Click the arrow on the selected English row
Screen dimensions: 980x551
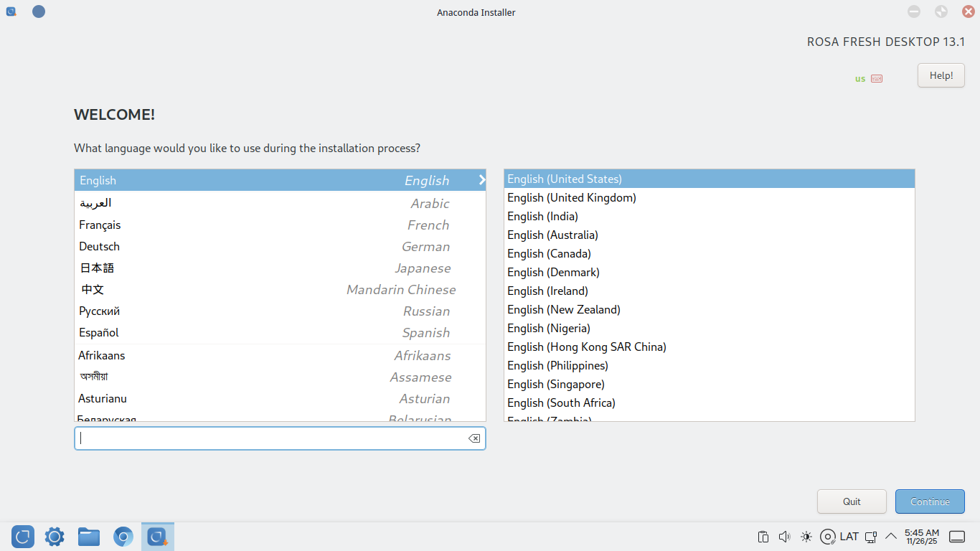pos(482,180)
